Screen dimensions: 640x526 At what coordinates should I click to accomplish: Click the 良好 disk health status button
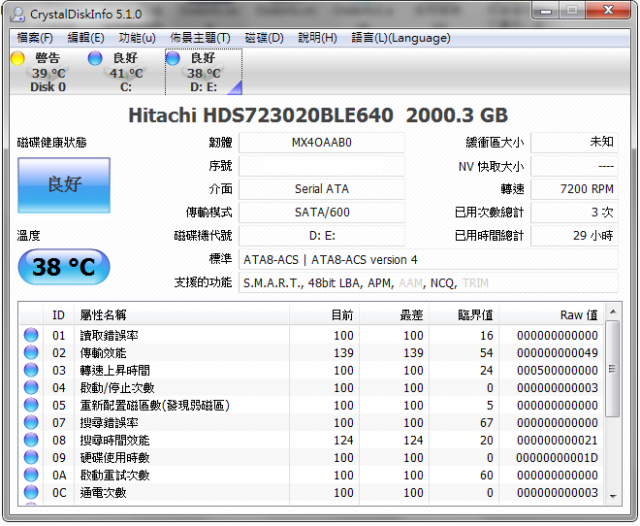(x=64, y=185)
